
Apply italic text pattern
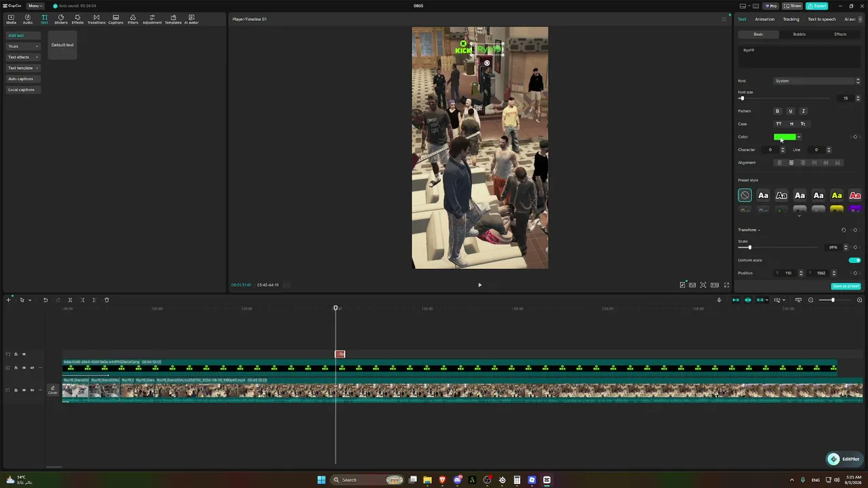[x=804, y=111]
